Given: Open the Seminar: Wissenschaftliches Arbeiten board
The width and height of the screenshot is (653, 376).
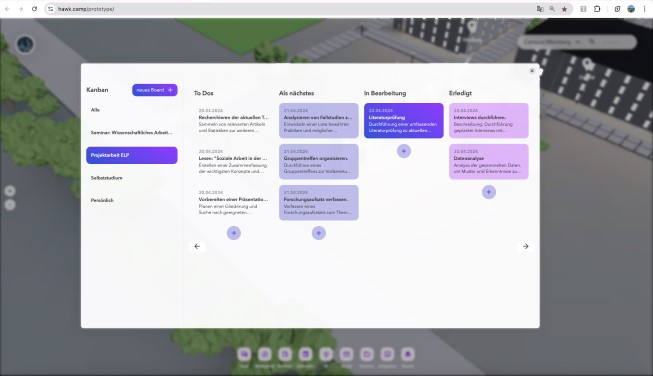Looking at the screenshot, I should pos(132,132).
